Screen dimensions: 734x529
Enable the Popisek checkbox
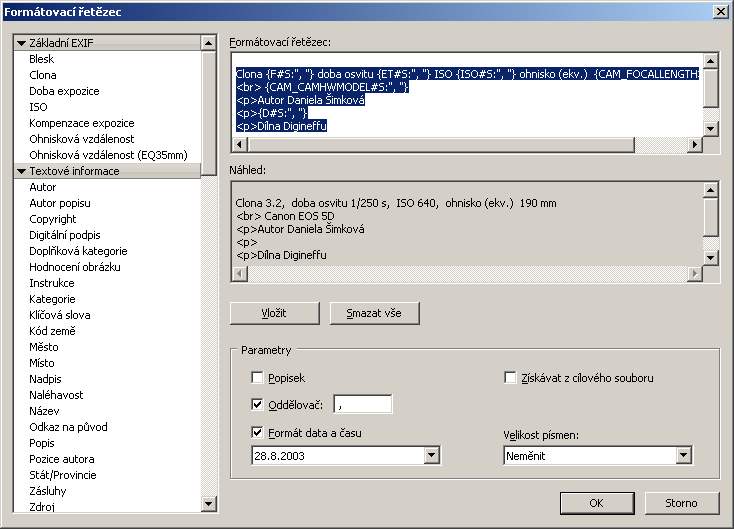(x=258, y=378)
